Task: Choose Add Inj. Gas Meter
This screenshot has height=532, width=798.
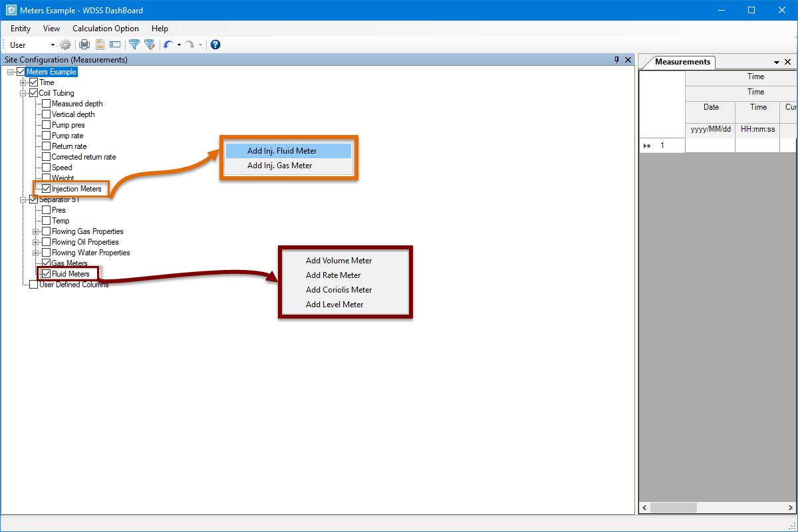Action: [x=289, y=166]
